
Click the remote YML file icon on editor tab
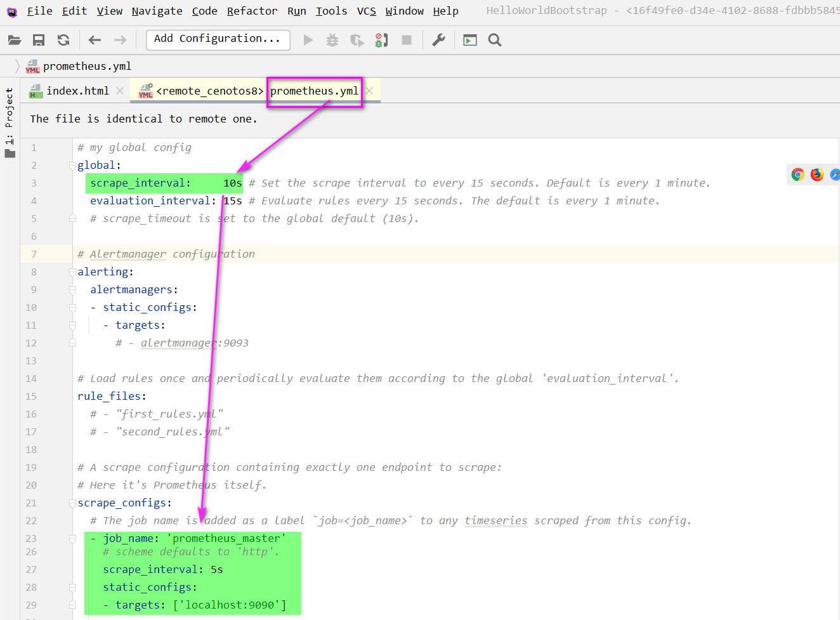(x=146, y=91)
